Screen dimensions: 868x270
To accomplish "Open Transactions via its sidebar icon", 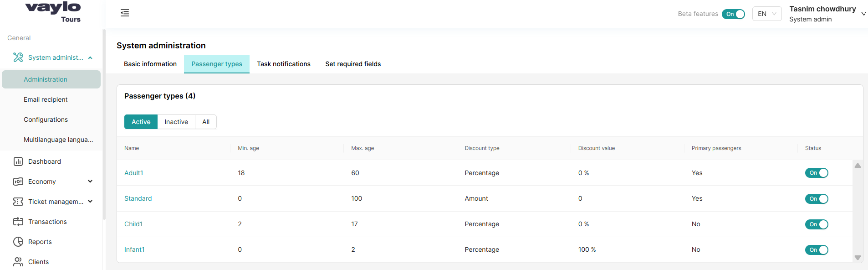I will click(18, 222).
